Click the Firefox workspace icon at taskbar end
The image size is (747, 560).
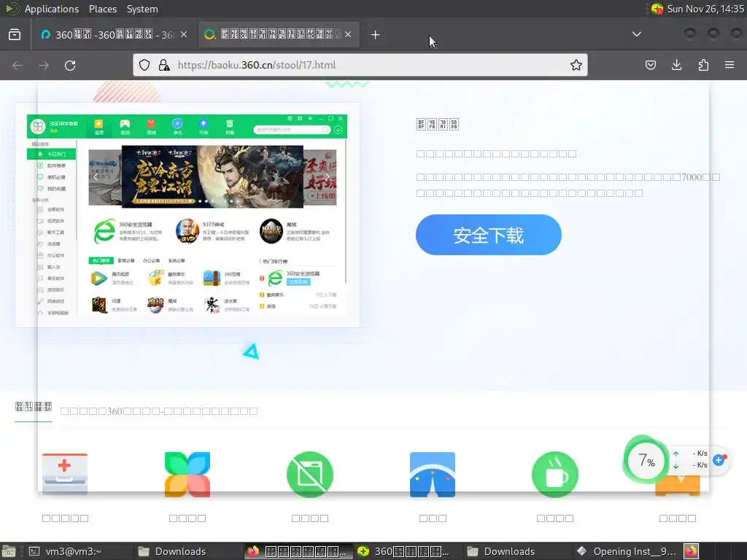pos(691,551)
